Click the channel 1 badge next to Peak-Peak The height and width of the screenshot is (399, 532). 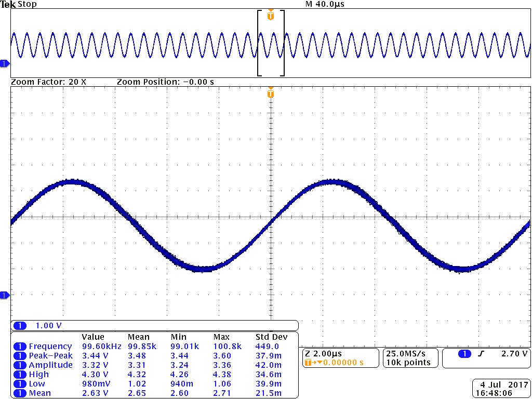tap(20, 356)
